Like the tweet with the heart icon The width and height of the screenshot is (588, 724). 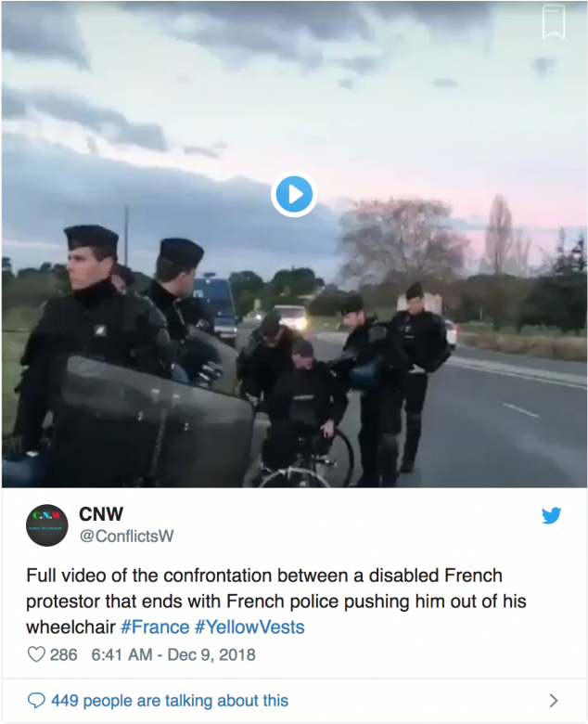[36, 654]
